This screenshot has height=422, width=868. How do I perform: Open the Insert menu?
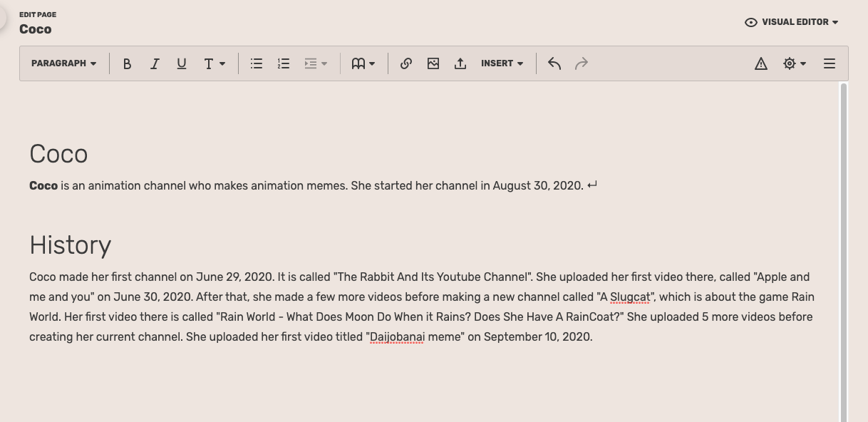502,63
